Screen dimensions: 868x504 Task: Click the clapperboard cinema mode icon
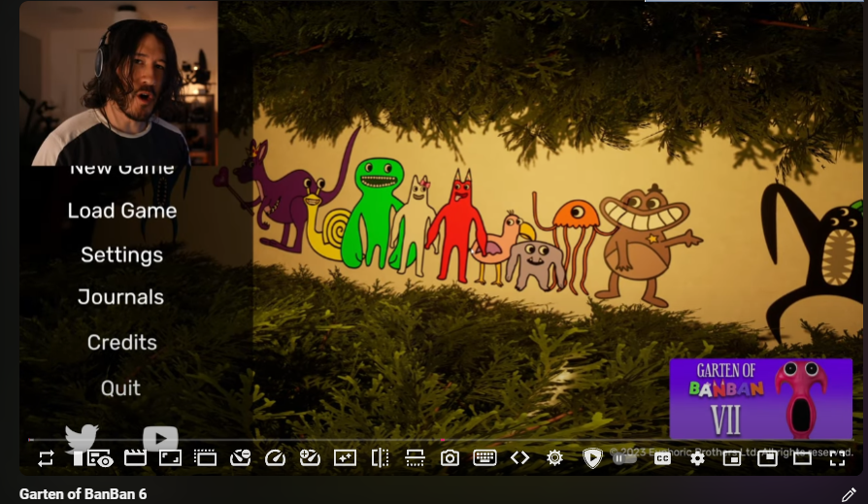pos(135,458)
